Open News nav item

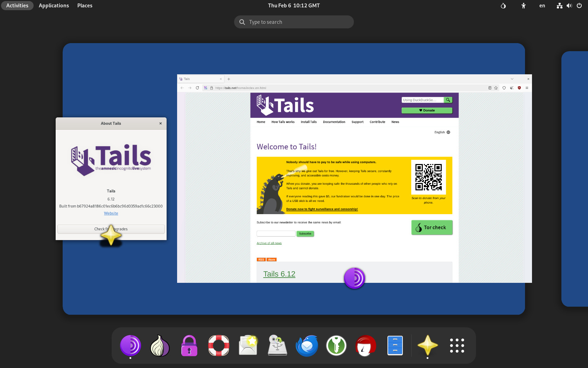(x=395, y=122)
